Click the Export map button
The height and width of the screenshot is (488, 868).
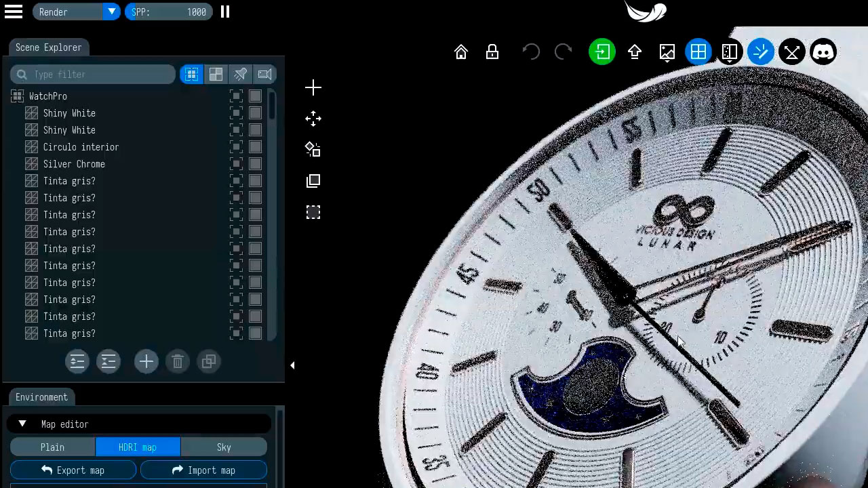coord(73,470)
